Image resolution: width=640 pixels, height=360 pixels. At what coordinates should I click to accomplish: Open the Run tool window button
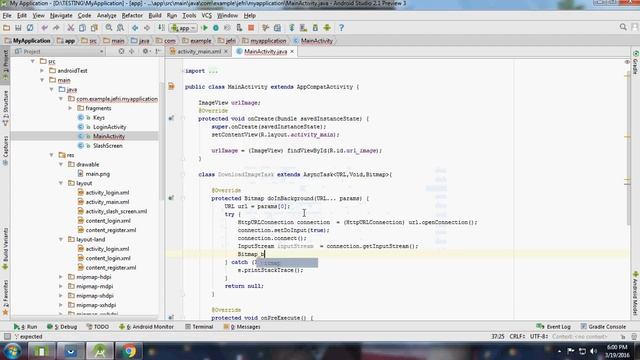(25, 327)
